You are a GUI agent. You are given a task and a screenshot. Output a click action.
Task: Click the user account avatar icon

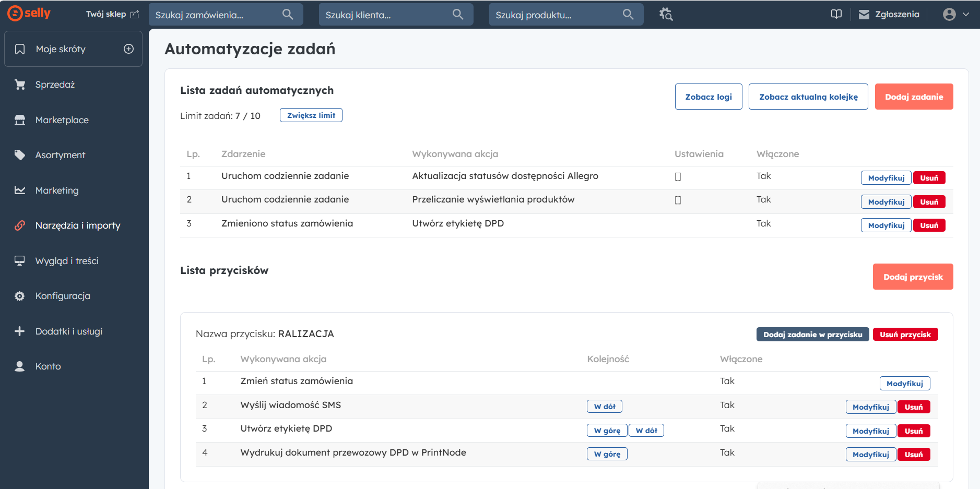tap(949, 14)
